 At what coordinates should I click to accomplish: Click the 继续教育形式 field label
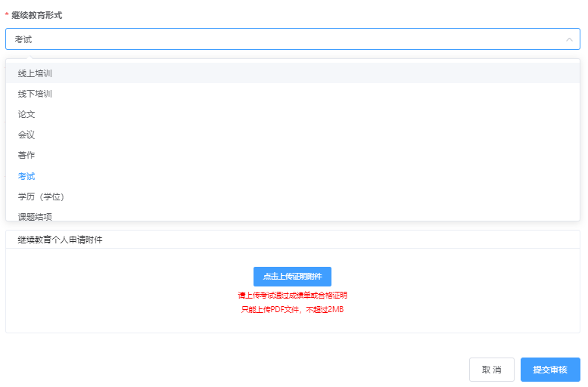click(x=37, y=15)
